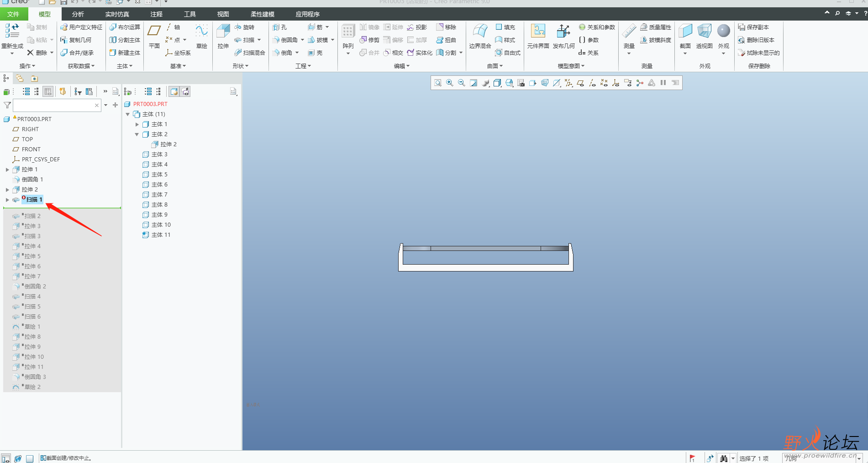Choose the 平面 (Plane) datum tool
Viewport: 868px width, 463px height.
[154, 37]
